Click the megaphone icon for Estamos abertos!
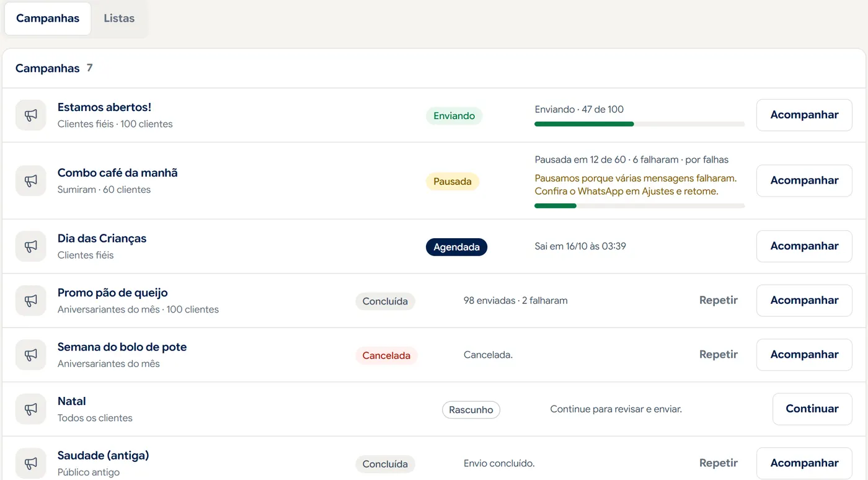This screenshot has height=480, width=868. [x=31, y=115]
